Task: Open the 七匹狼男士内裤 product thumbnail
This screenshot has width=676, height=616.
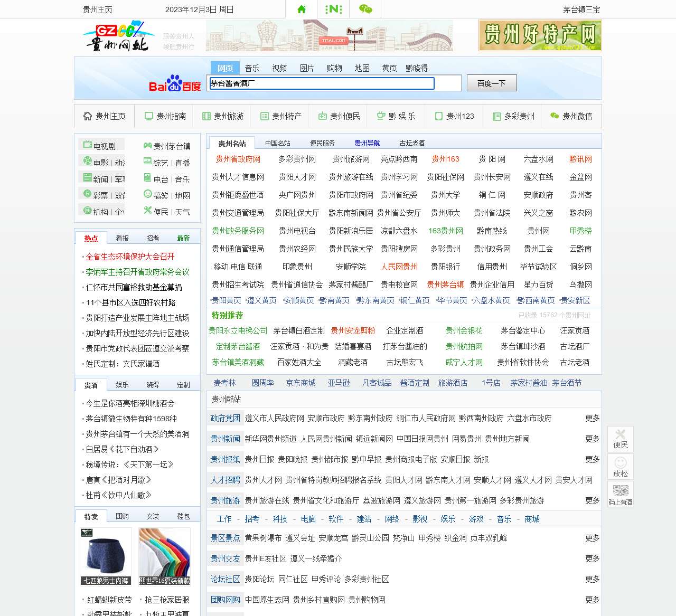Action: [x=106, y=556]
